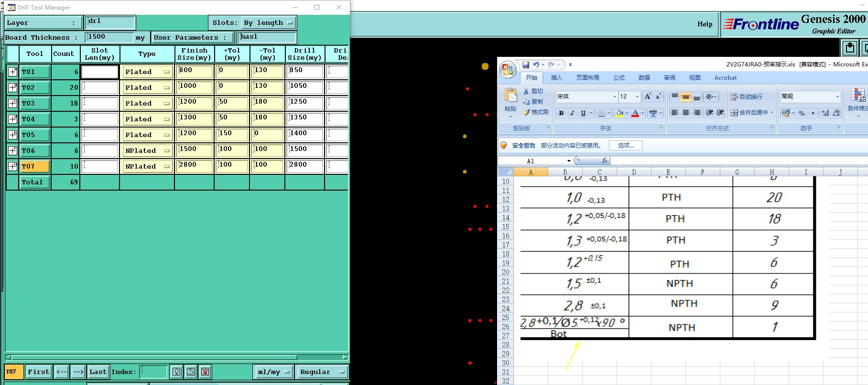Click the Index input field

pos(153,372)
